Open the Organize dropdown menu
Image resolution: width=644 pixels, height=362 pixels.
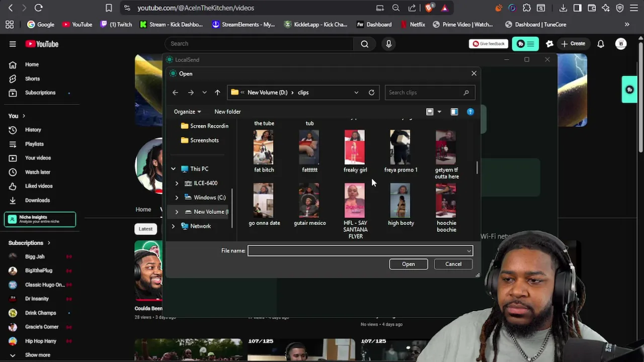tap(187, 112)
